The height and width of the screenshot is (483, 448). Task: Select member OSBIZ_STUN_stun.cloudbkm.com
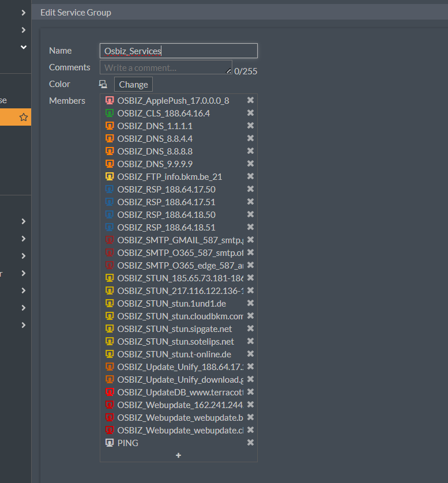180,316
